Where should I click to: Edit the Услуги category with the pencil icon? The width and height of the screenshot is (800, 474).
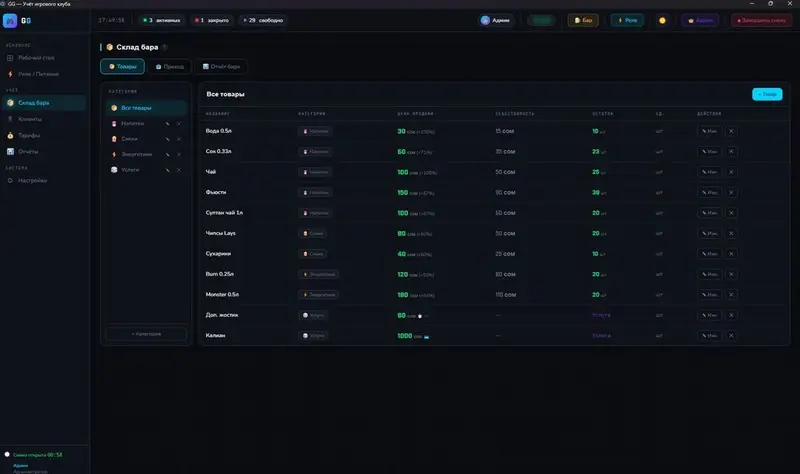(x=167, y=169)
